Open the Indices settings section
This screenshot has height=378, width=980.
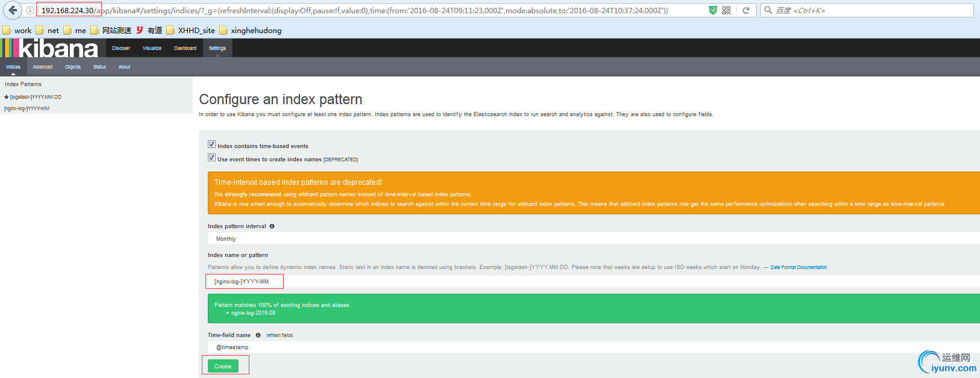(13, 67)
